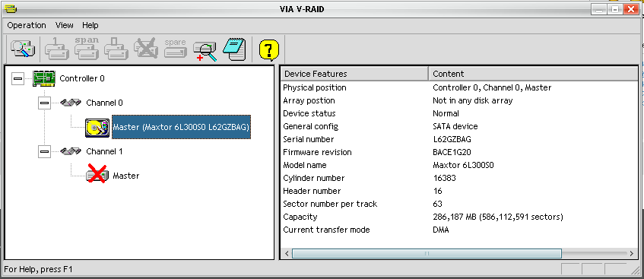Click the Firmware revision row label
Image resolution: width=644 pixels, height=279 pixels.
317,153
